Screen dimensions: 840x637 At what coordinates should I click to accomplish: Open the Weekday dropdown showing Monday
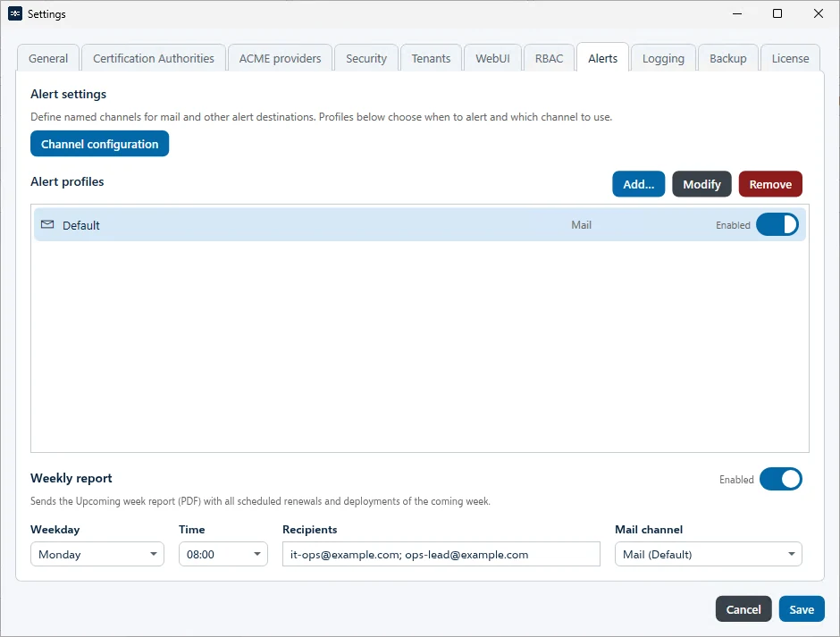click(x=97, y=554)
